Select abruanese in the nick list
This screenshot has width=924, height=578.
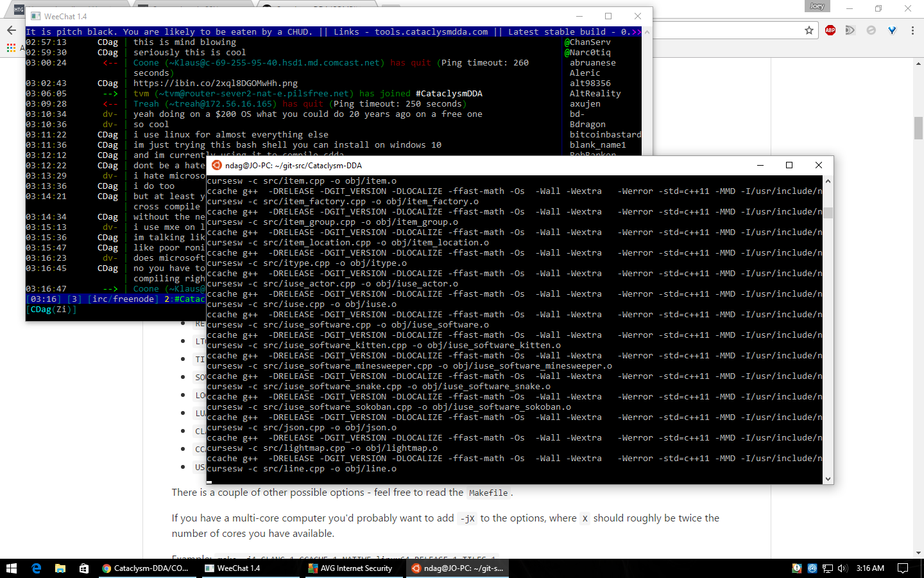tap(593, 63)
